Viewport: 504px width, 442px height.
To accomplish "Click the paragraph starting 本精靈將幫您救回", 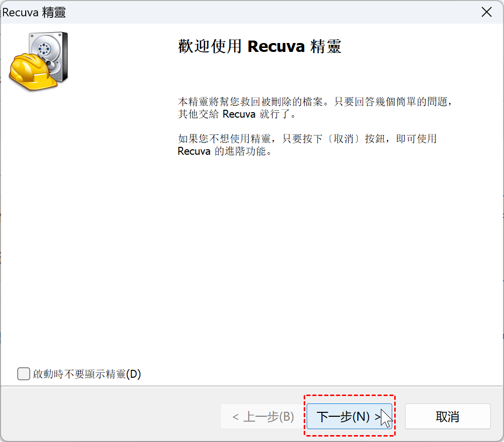I will pos(315,108).
